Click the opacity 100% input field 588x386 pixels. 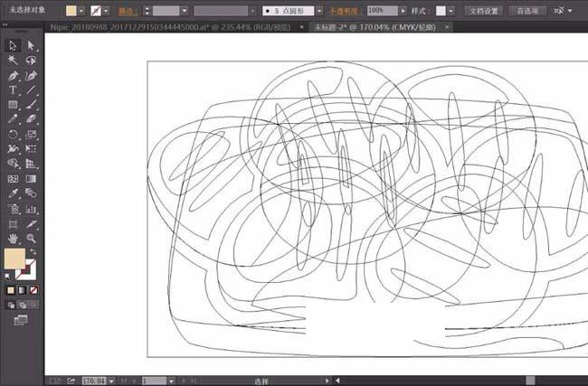[x=383, y=11]
